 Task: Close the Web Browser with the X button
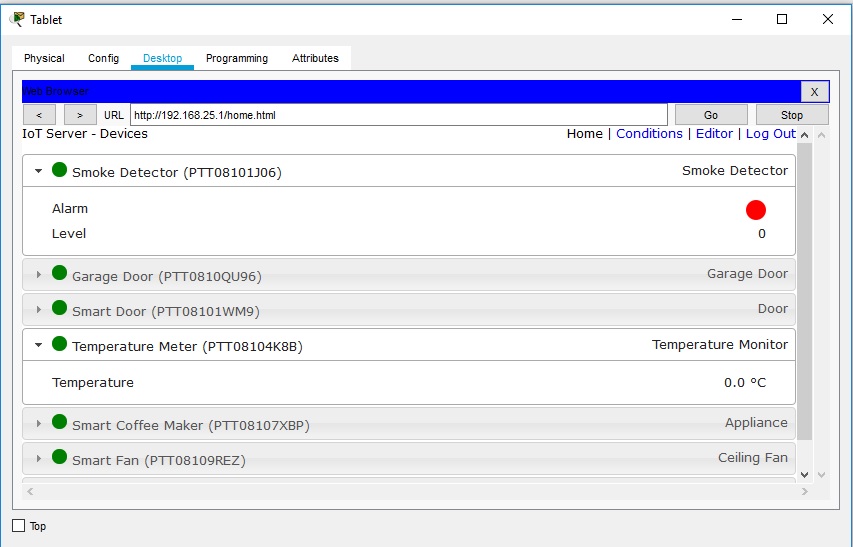[x=814, y=92]
